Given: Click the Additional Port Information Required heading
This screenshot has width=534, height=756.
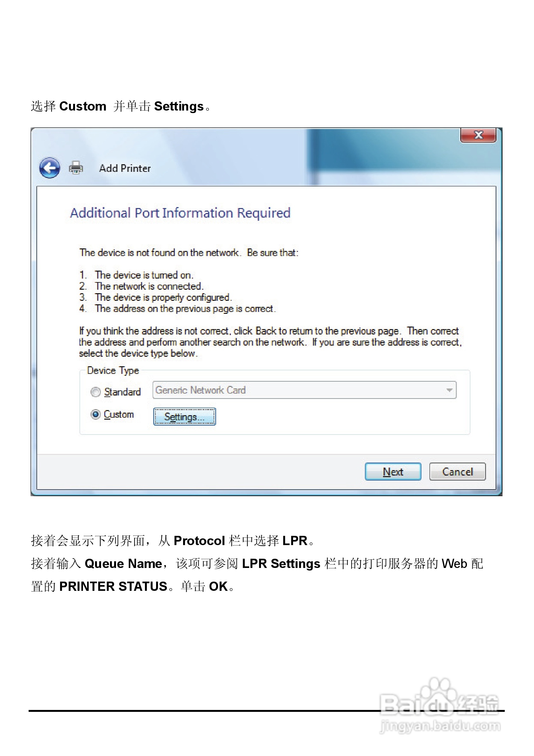Looking at the screenshot, I should (180, 213).
